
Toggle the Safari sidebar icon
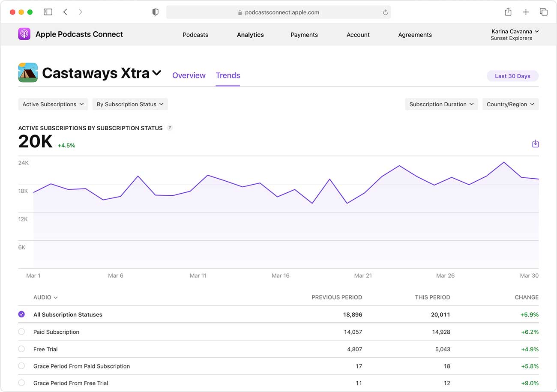48,12
